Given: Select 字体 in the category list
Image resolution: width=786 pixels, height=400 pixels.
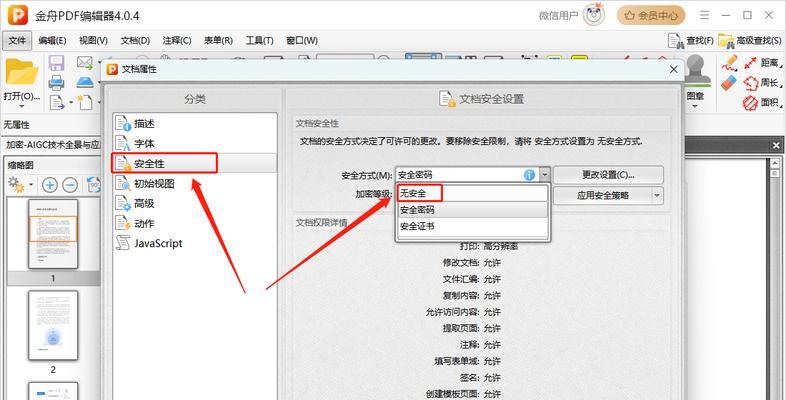Looking at the screenshot, I should [x=194, y=143].
